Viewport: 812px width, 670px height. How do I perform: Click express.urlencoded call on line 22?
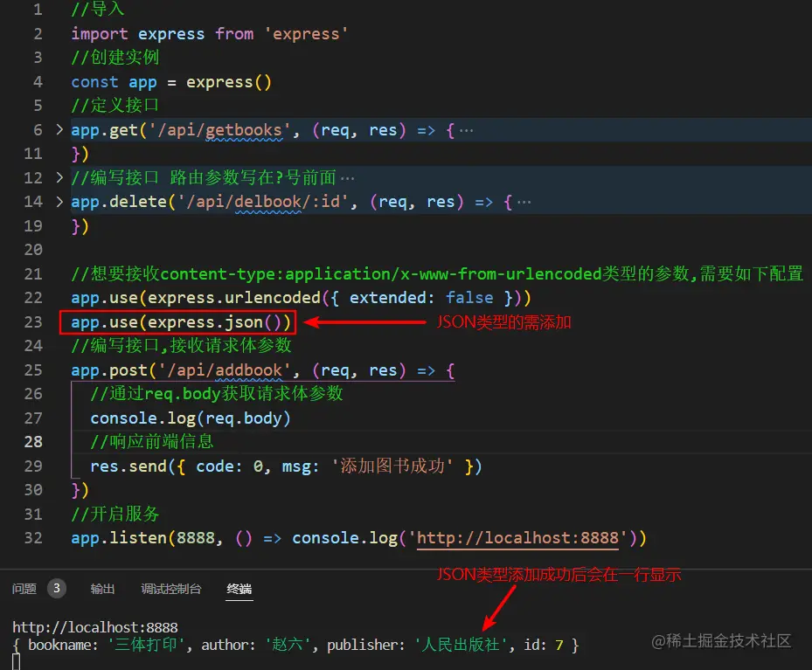click(x=339, y=298)
